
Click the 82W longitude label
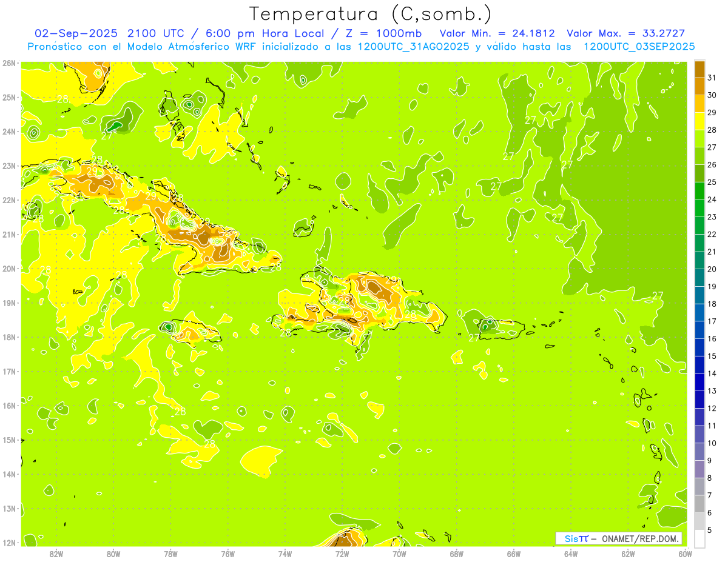tap(56, 554)
